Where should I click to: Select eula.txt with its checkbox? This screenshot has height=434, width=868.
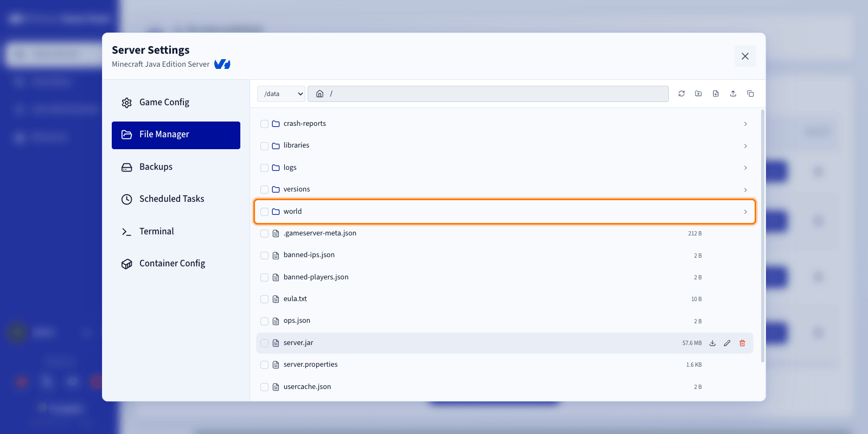264,299
